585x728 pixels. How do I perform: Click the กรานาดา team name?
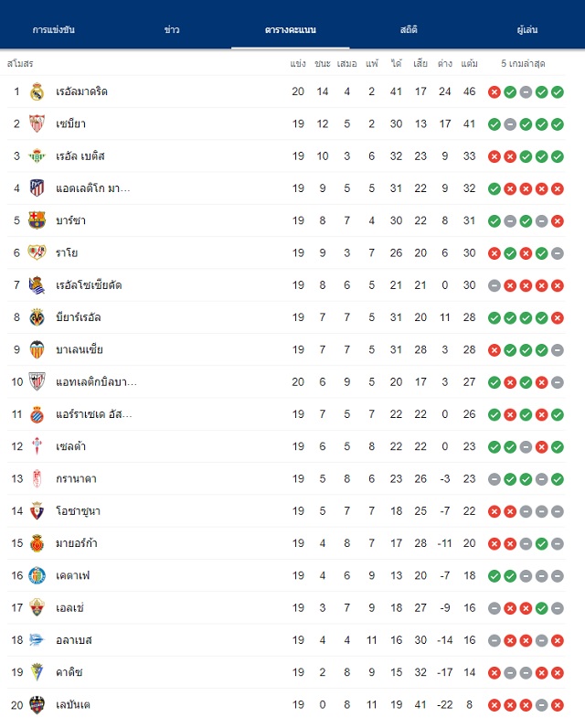tap(76, 478)
